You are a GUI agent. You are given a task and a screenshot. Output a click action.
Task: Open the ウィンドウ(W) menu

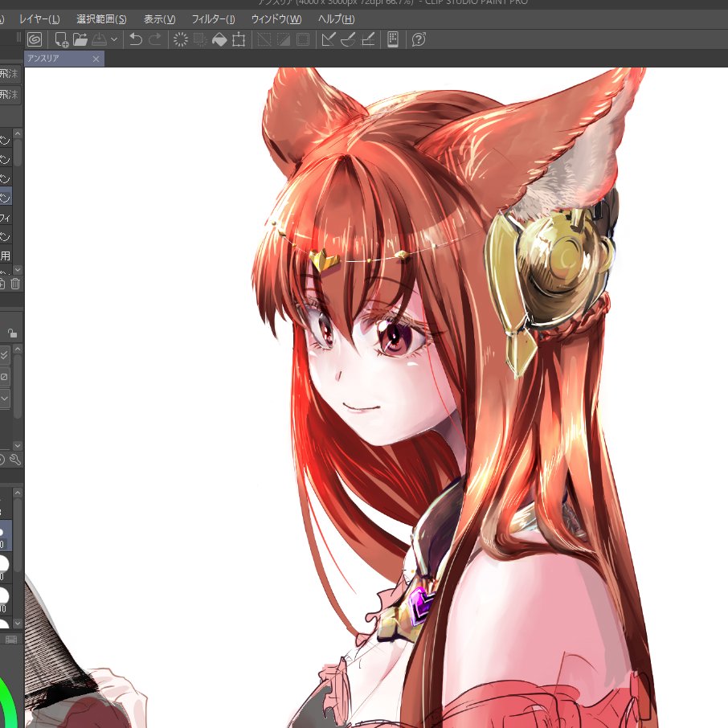(276, 19)
